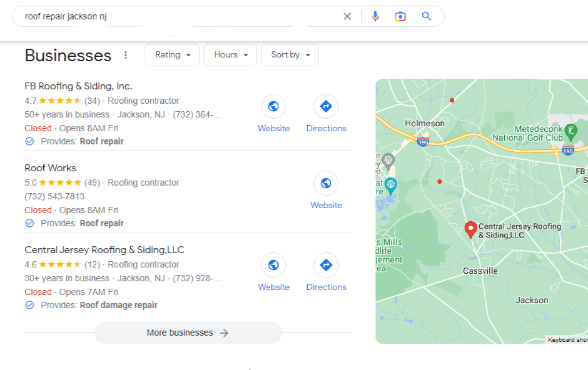The image size is (588, 370).
Task: Click the Jackson town label on the map
Action: 531,300
